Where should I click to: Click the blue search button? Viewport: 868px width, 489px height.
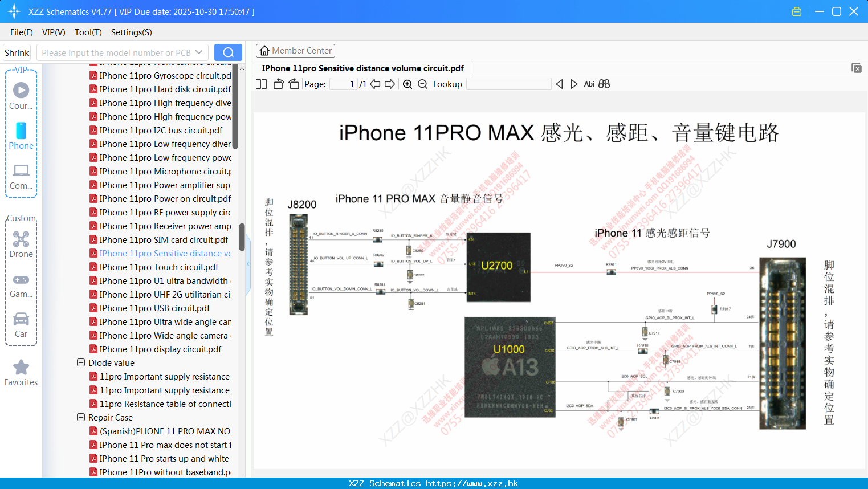pos(228,52)
